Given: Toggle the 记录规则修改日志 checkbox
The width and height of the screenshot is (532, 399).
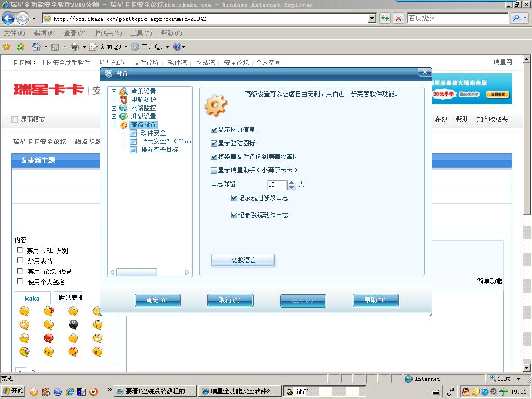Looking at the screenshot, I should [234, 198].
